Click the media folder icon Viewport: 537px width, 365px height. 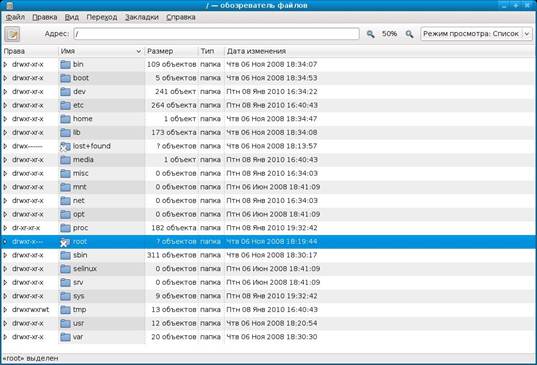point(65,160)
